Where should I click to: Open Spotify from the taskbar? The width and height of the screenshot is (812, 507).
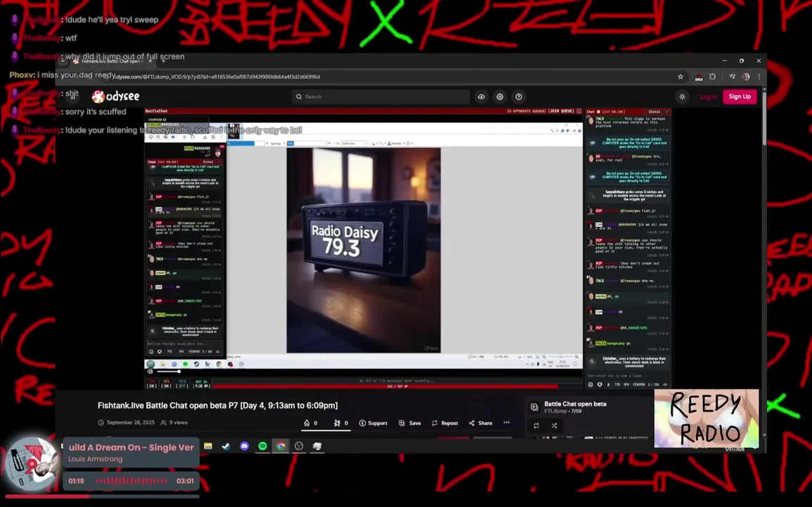coord(262,446)
